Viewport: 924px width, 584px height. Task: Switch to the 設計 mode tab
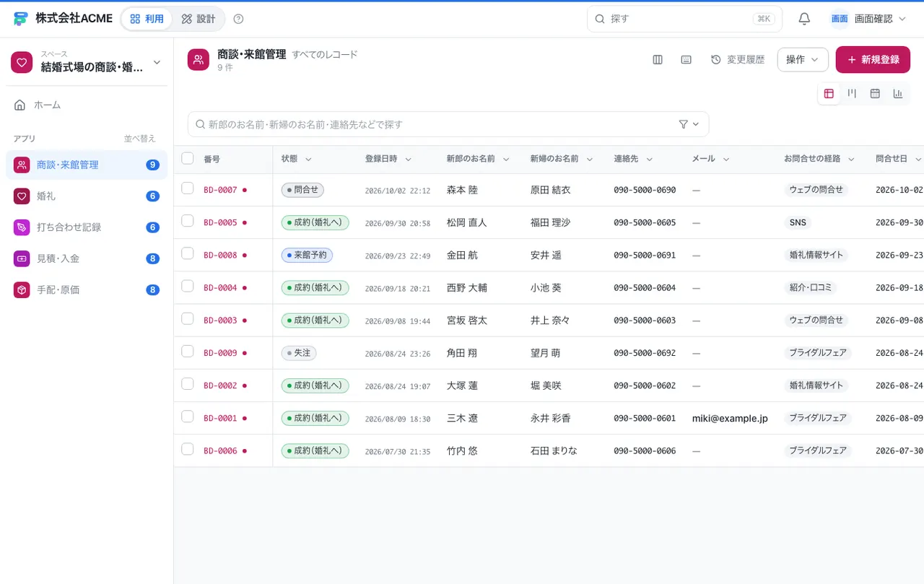[x=199, y=19]
